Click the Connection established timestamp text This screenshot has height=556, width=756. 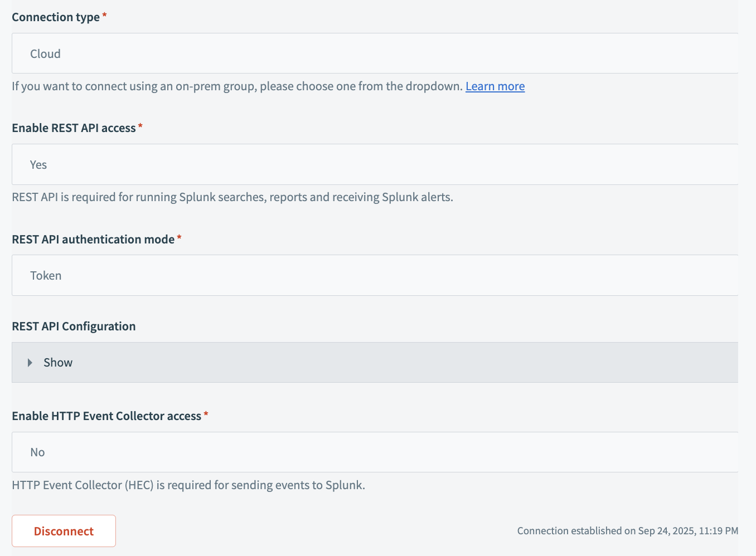[x=627, y=531]
